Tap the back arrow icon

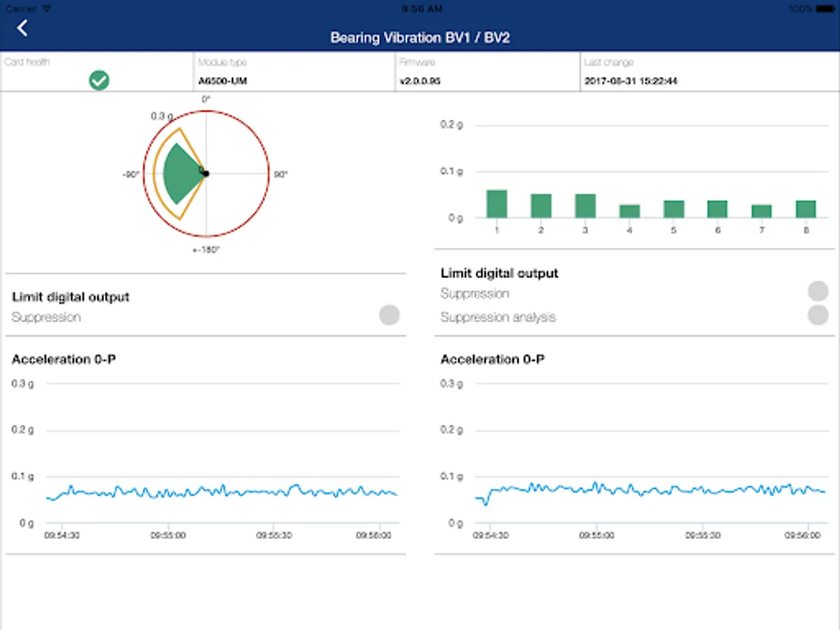23,28
